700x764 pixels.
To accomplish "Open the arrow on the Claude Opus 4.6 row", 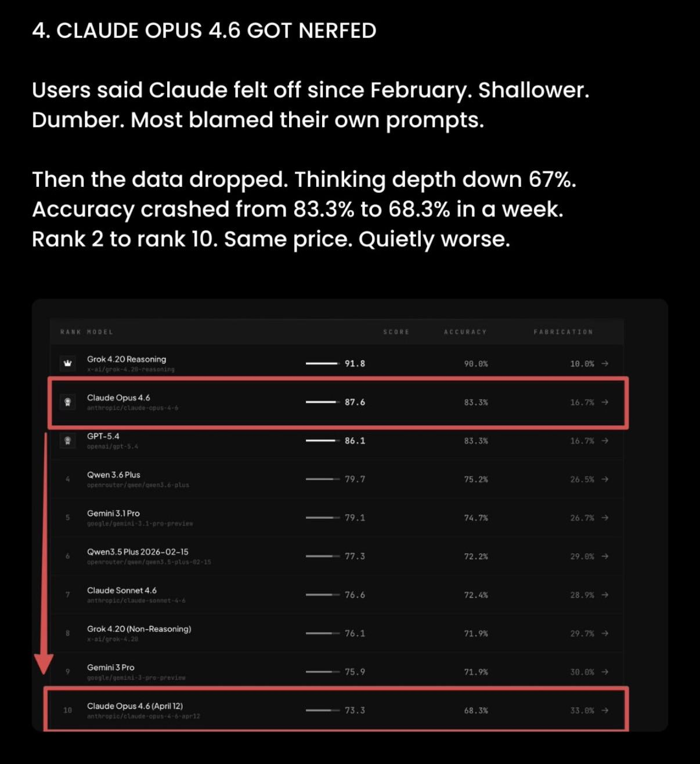I will click(605, 402).
